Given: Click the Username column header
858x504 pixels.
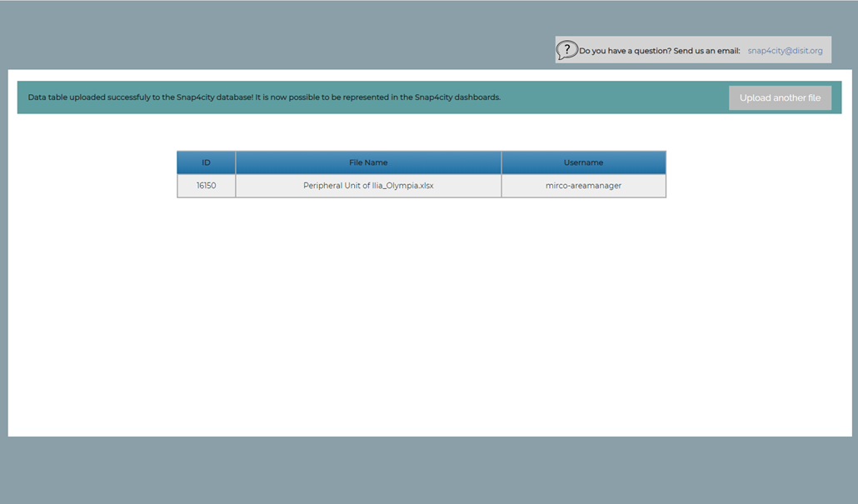Looking at the screenshot, I should [583, 162].
